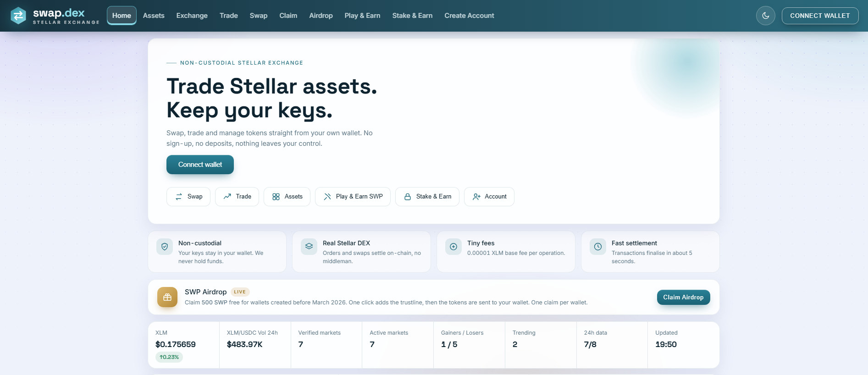Click the 24h data value 7/8
This screenshot has height=375, width=868.
pos(590,344)
